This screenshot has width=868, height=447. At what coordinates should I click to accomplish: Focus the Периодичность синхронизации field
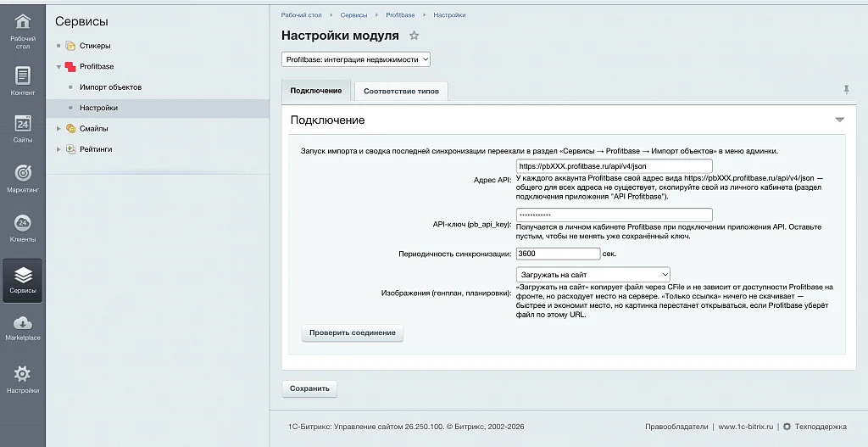(x=558, y=254)
